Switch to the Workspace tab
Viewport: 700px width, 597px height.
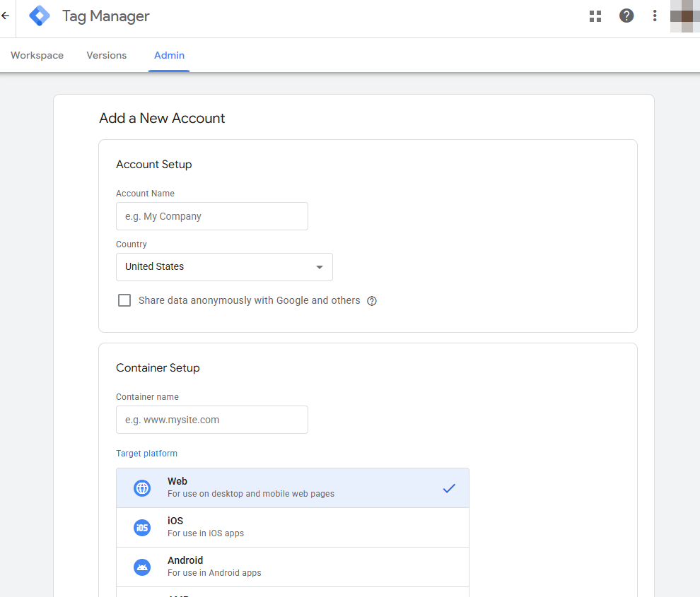click(x=37, y=54)
